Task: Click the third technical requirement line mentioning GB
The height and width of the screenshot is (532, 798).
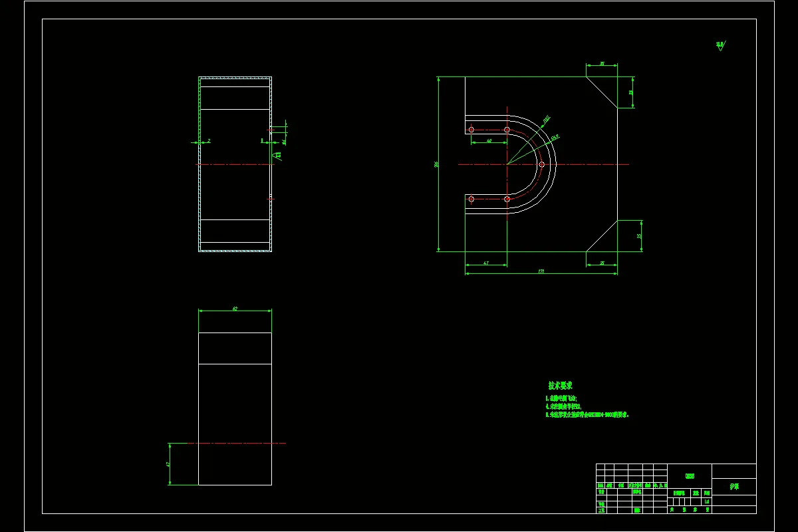Action: (x=587, y=414)
